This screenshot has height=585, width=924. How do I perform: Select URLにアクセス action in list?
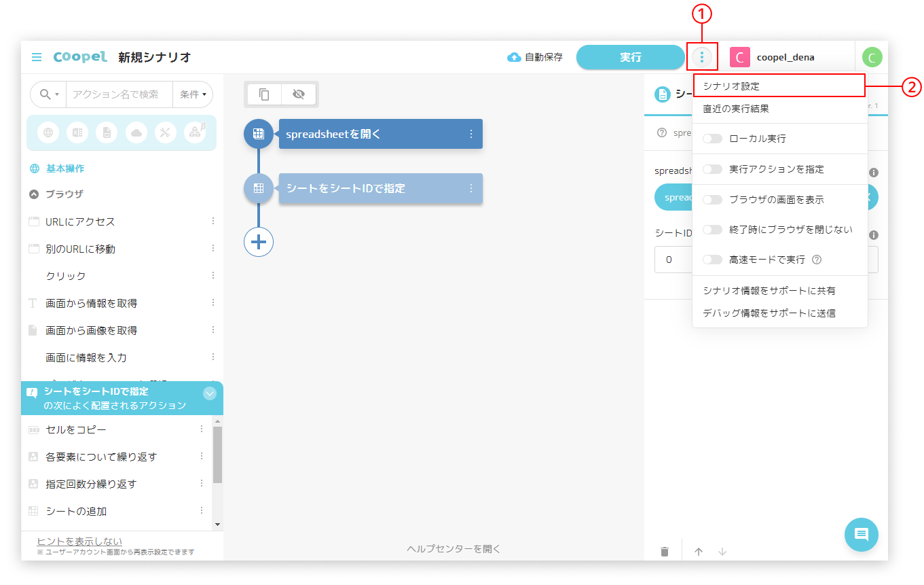pos(80,221)
